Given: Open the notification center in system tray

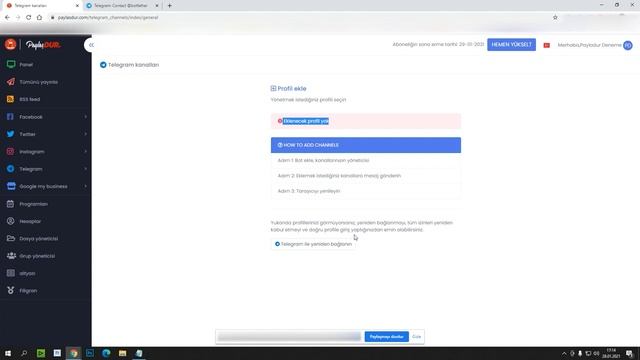Looking at the screenshot, I should coord(629,353).
